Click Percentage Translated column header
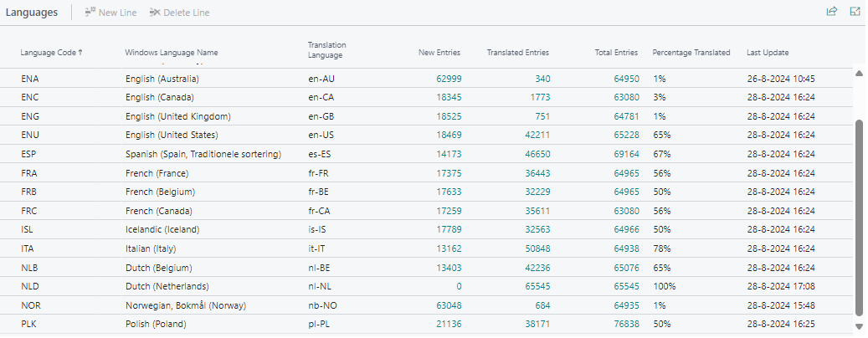 (x=691, y=53)
